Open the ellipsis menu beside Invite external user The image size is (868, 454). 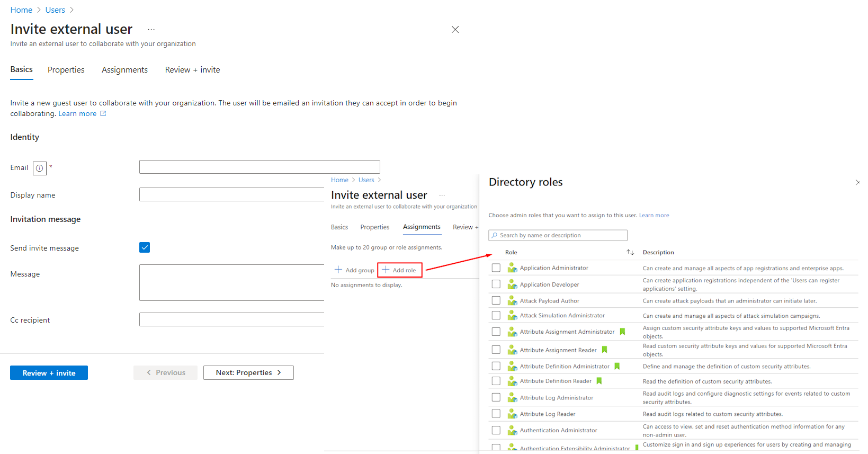pyautogui.click(x=151, y=30)
